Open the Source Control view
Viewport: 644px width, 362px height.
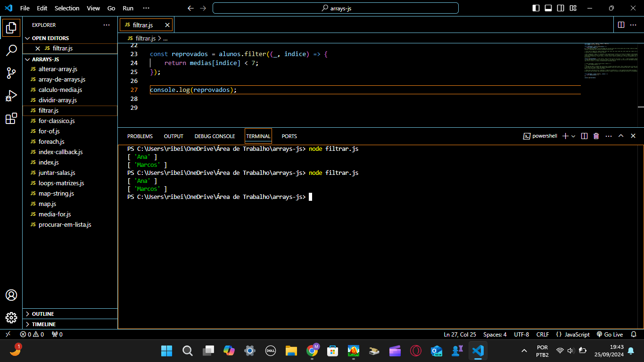click(11, 73)
